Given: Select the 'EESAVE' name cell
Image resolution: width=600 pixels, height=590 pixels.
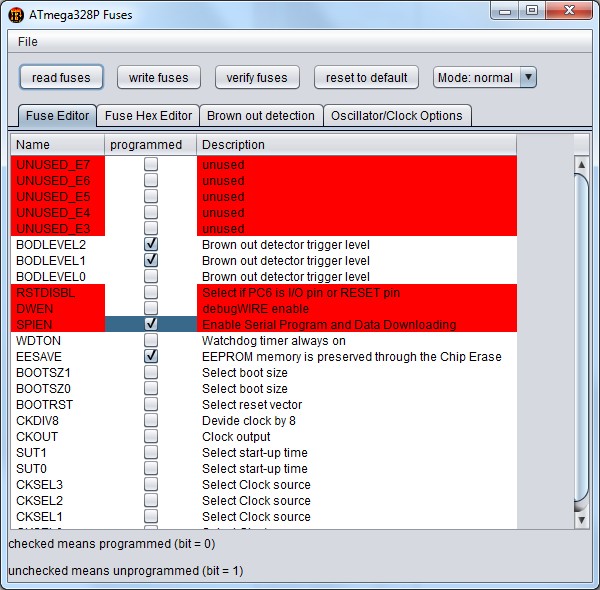Looking at the screenshot, I should [x=57, y=357].
